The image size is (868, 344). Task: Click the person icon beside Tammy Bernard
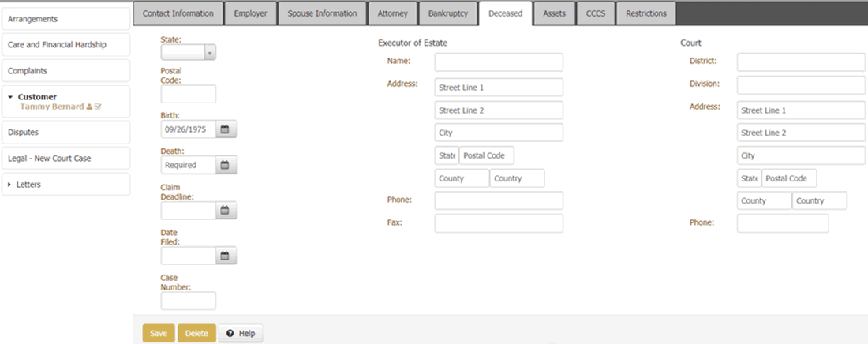[89, 107]
